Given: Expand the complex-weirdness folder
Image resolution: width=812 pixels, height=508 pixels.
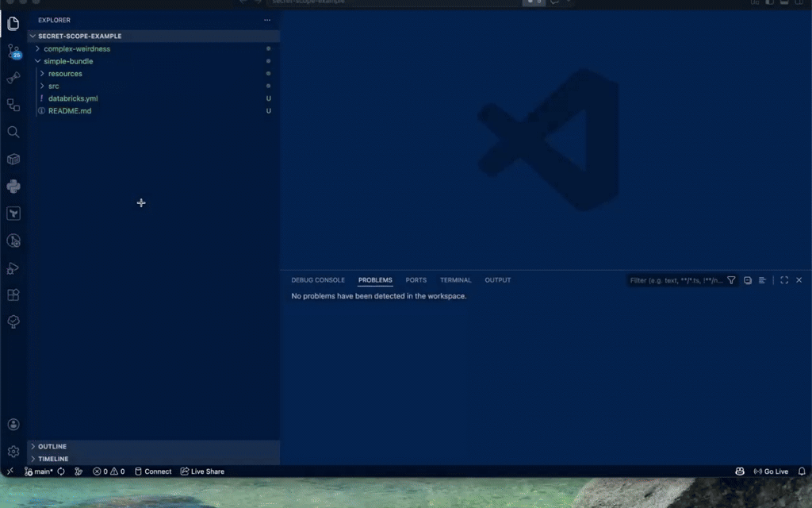Looking at the screenshot, I should (154, 48).
